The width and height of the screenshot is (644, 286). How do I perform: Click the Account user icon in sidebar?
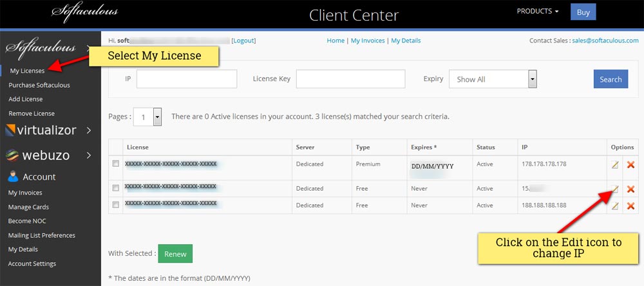coord(13,176)
